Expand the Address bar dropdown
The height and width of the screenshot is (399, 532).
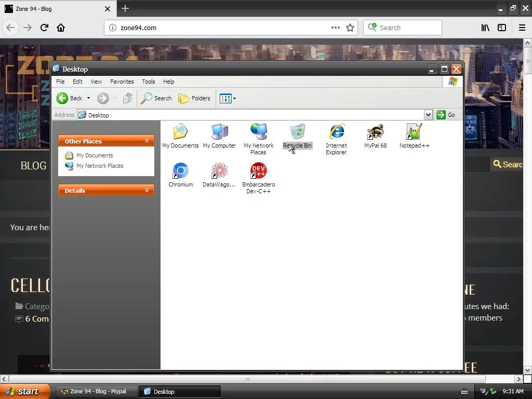point(428,115)
